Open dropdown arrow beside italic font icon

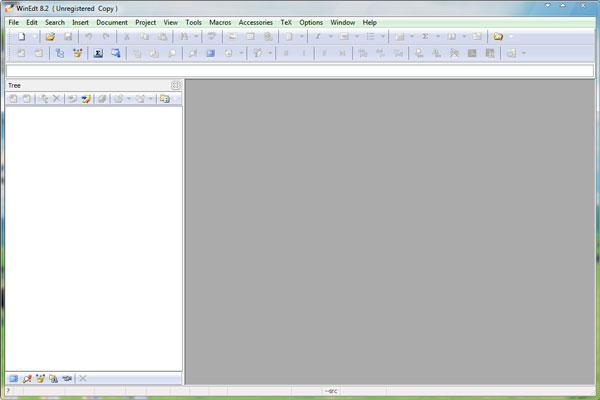click(x=330, y=36)
